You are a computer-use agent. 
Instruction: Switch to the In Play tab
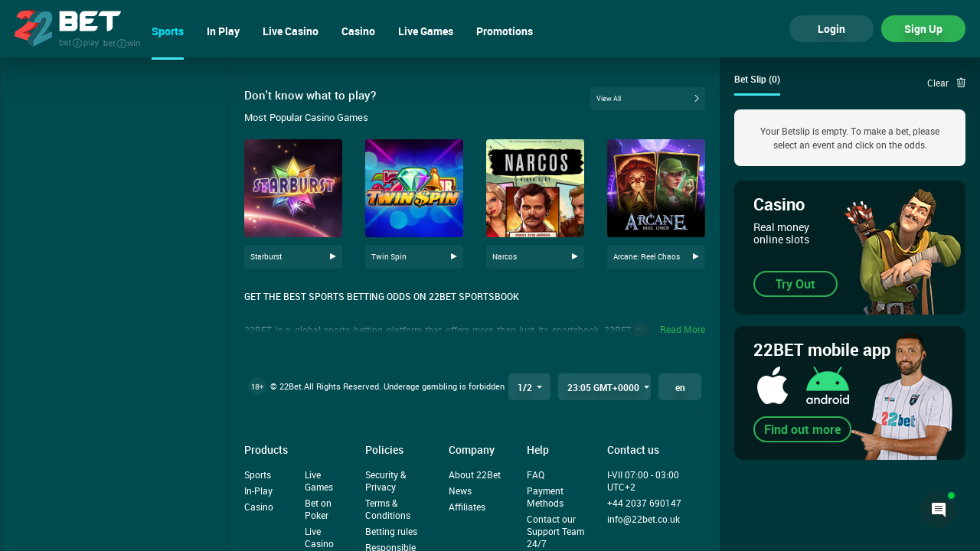(x=223, y=31)
